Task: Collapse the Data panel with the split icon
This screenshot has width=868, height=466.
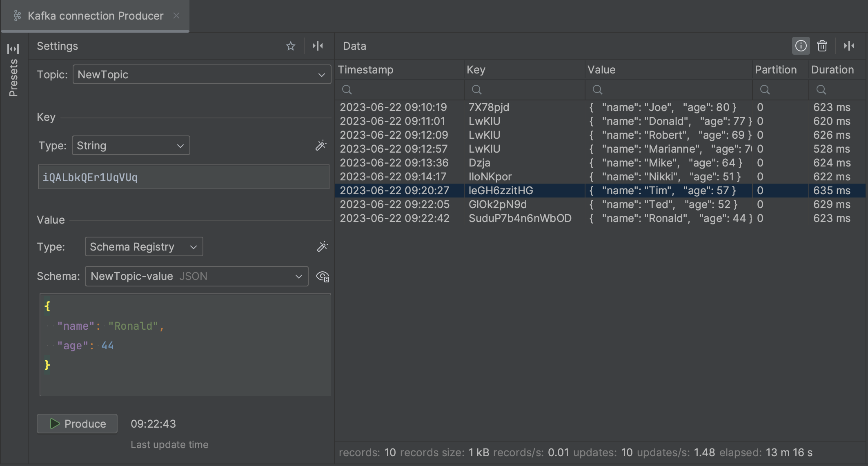Action: [850, 46]
